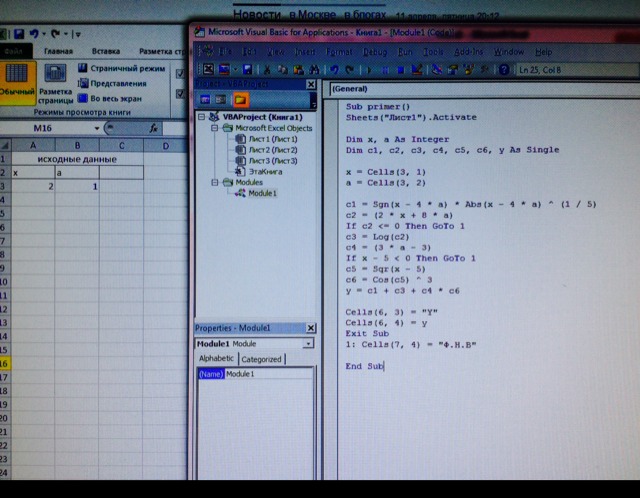Open the Window menu in VBA editor
This screenshot has width=640, height=498.
coord(509,52)
